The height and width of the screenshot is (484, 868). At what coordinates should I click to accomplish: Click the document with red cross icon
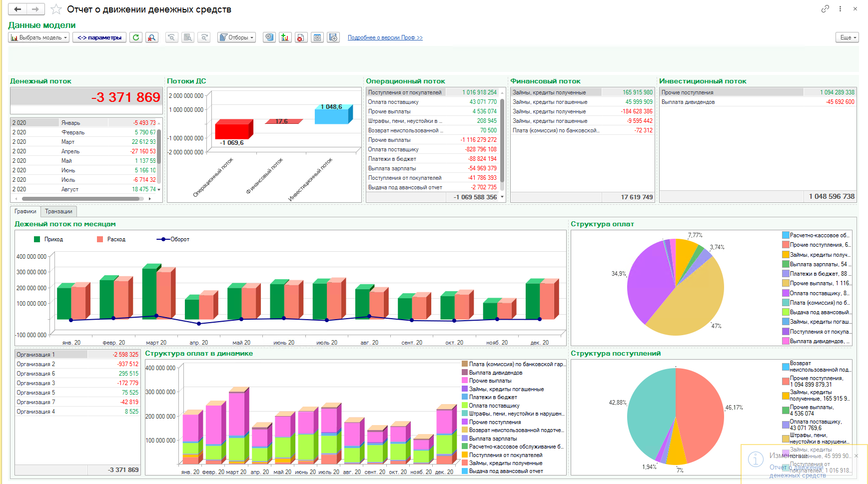click(x=301, y=37)
